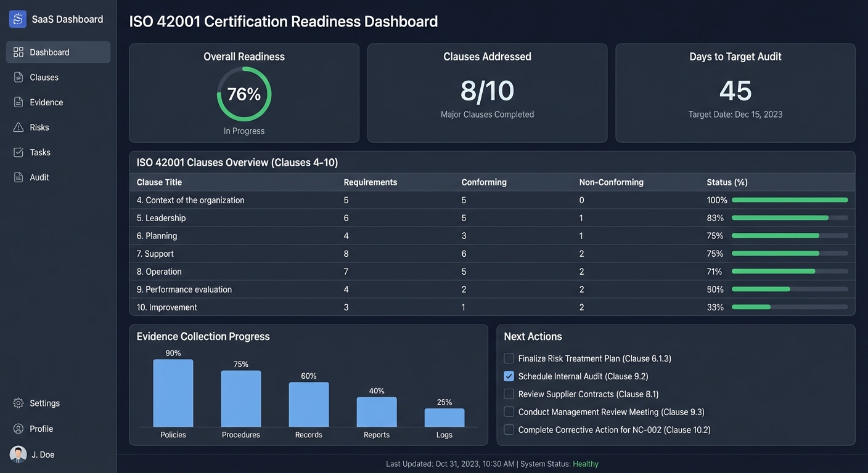Uncheck Schedule Internal Audit checkbox
868x473 pixels.
pos(509,376)
